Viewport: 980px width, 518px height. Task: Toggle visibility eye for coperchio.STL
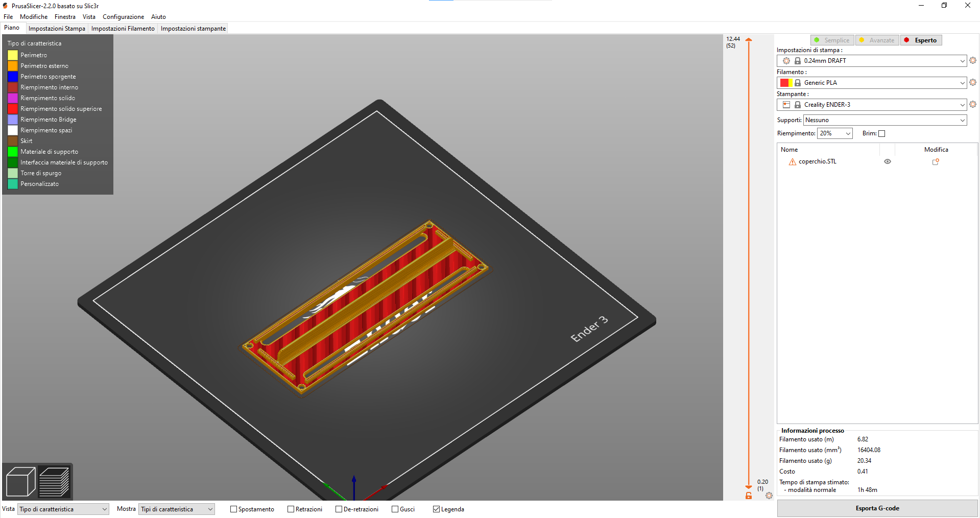[887, 161]
